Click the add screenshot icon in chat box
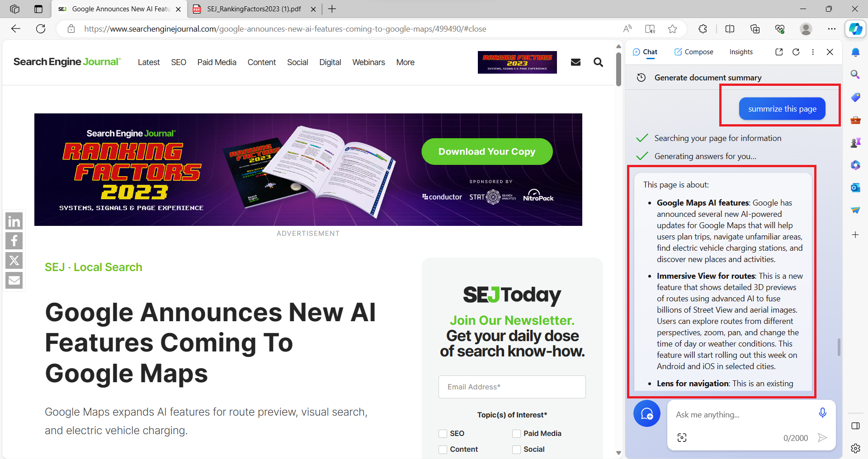868x459 pixels. click(x=682, y=437)
